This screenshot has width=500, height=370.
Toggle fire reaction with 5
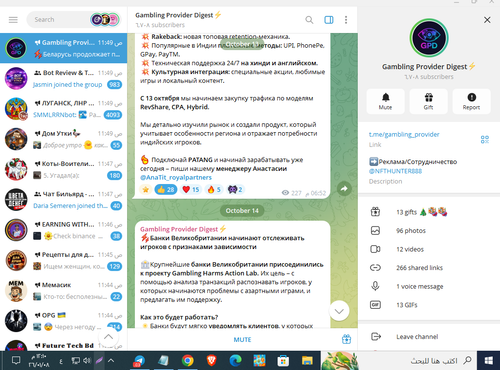pyautogui.click(x=214, y=189)
